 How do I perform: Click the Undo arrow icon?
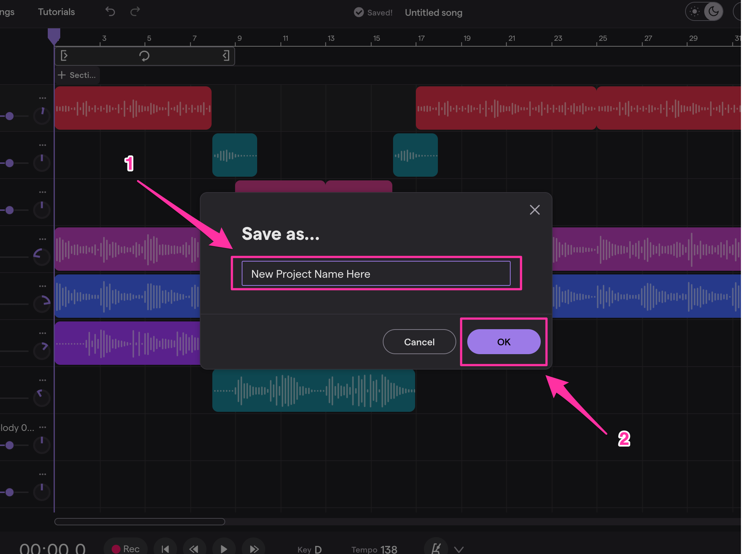[x=110, y=11]
